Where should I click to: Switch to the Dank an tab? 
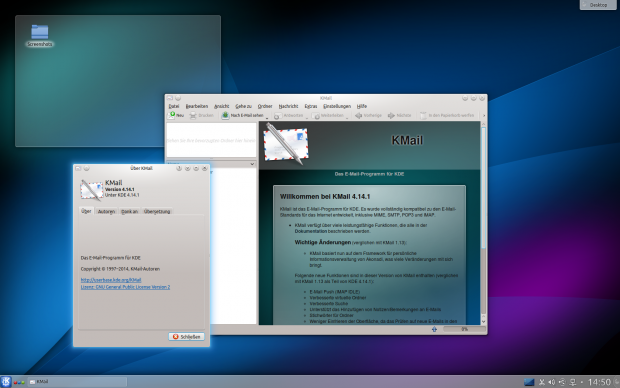tap(130, 212)
